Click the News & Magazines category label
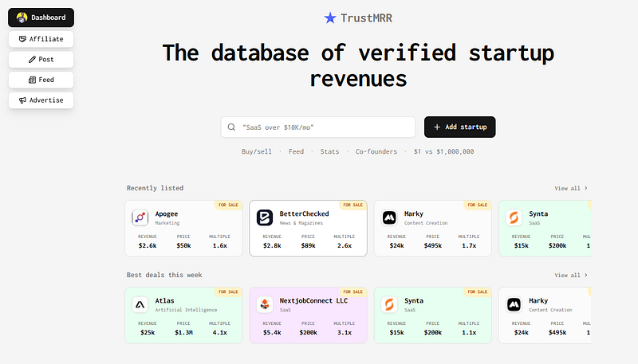Viewport: 638px width, 364px height. [x=301, y=223]
